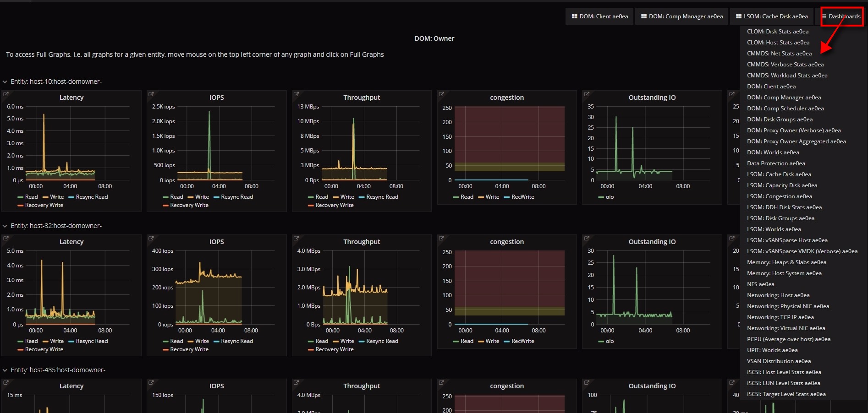Click link icon on host-10 IOPS panel

[151, 94]
